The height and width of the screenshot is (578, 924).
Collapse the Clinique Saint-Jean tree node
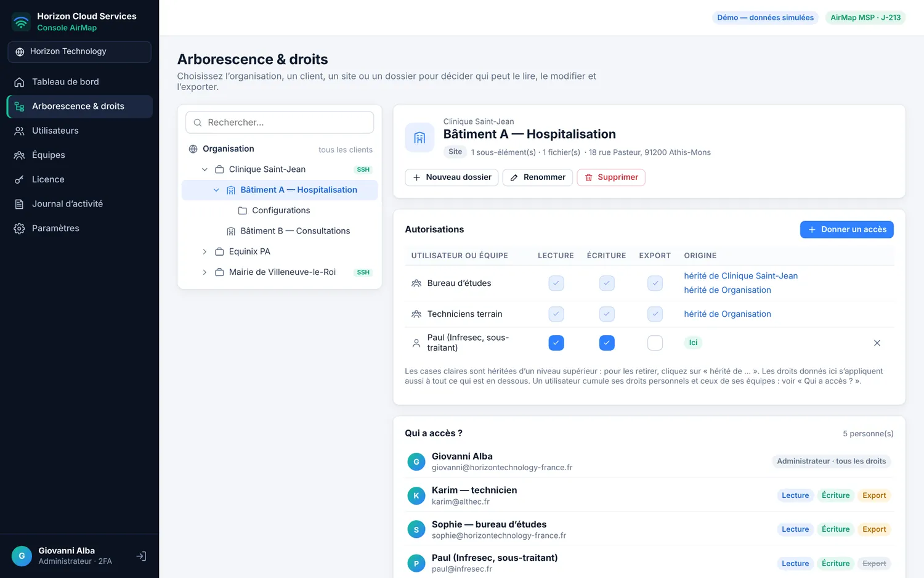[x=205, y=169]
